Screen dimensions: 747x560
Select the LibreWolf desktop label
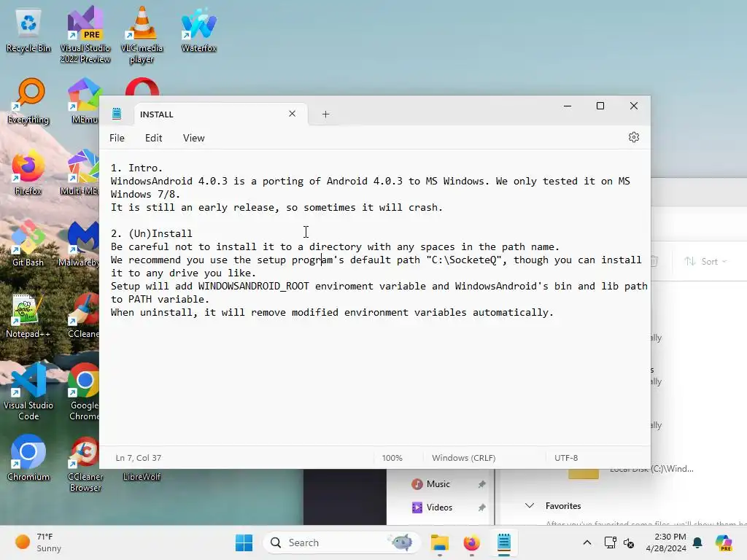coord(142,477)
